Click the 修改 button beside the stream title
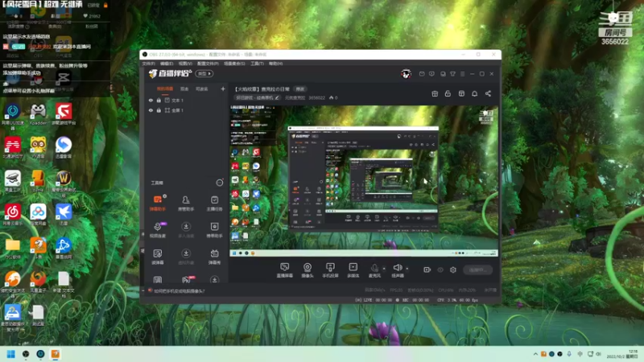Image resolution: width=644 pixels, height=362 pixels. (x=300, y=89)
